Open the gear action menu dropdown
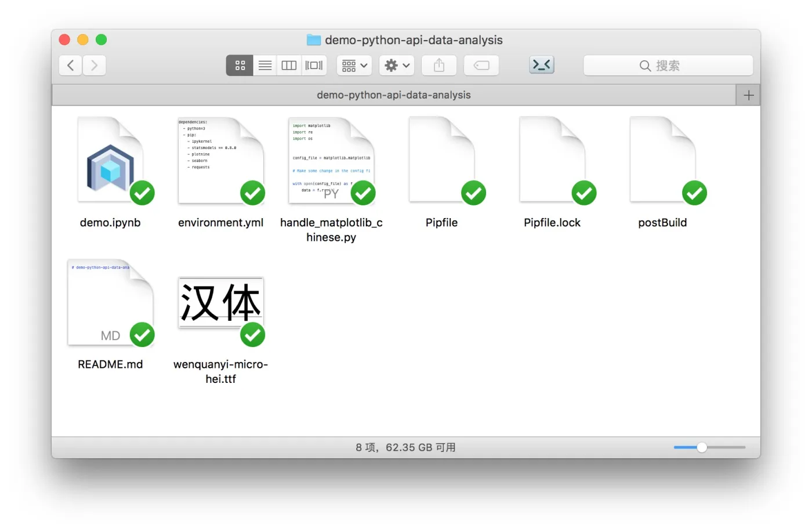812x532 pixels. point(397,66)
